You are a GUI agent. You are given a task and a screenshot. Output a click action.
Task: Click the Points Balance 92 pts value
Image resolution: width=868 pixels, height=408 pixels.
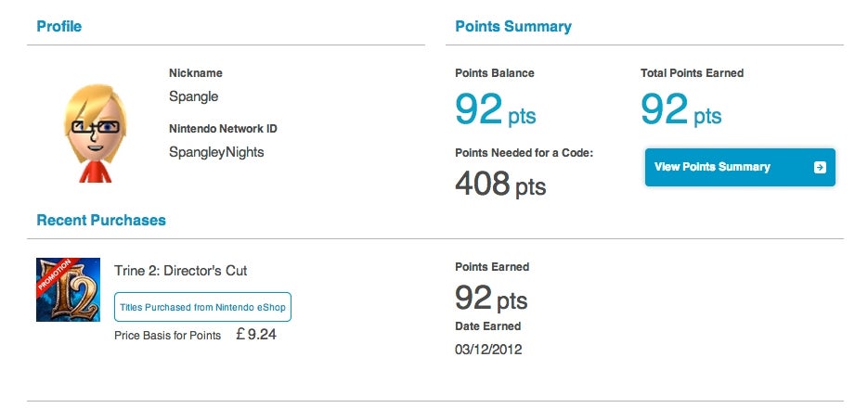pyautogui.click(x=496, y=109)
